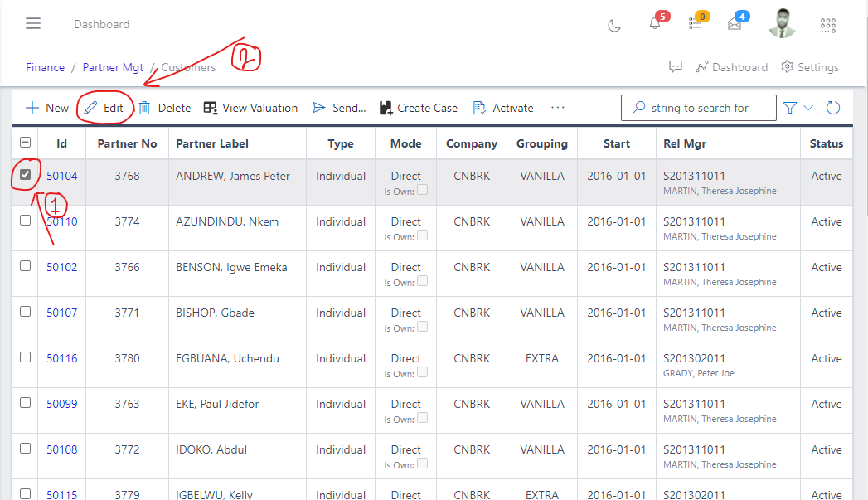Enable the Is Own checkbox for ANDREW, James Peter
The height and width of the screenshot is (500, 868).
click(x=423, y=190)
